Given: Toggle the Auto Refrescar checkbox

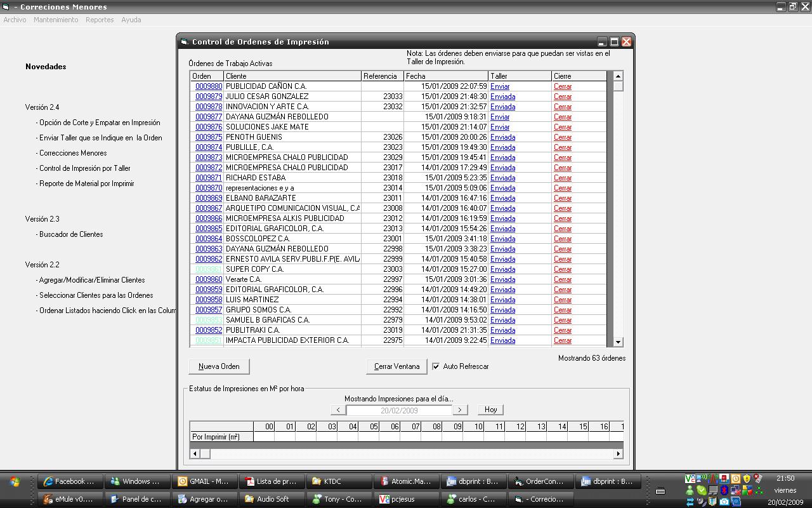Looking at the screenshot, I should tap(436, 366).
